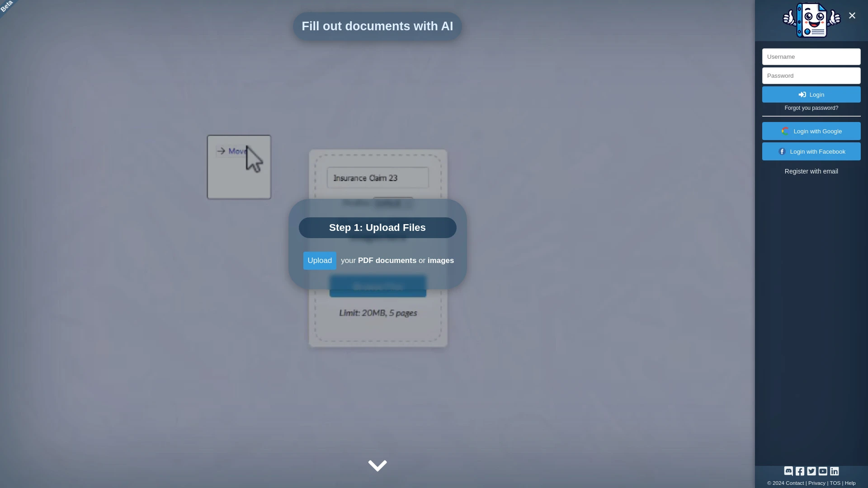Click the LinkedIn icon in the footer

[x=835, y=471]
